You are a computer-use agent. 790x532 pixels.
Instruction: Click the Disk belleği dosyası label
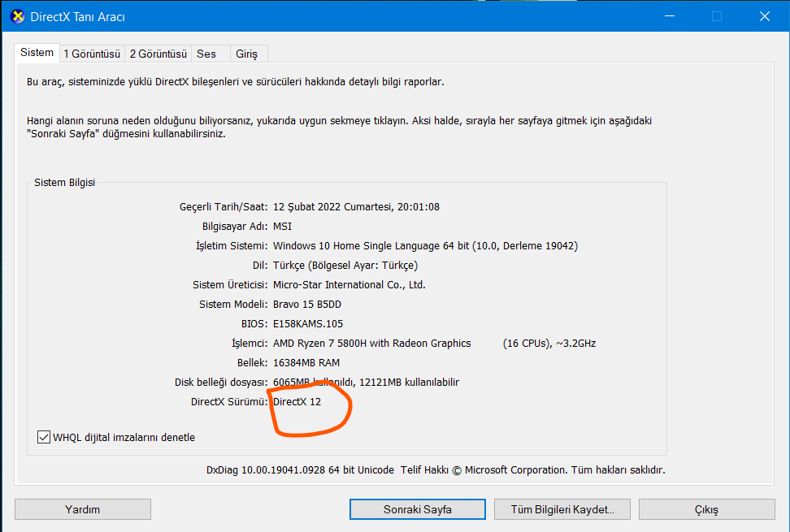click(221, 383)
